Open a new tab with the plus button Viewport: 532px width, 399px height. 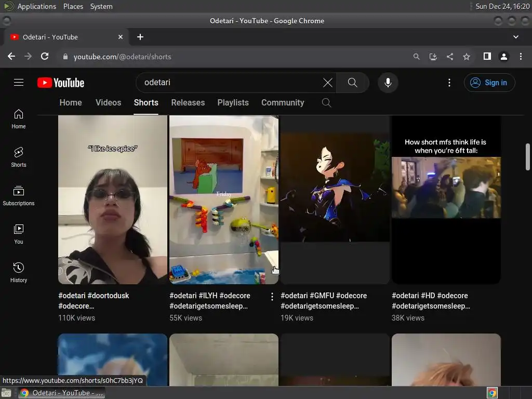coord(140,37)
